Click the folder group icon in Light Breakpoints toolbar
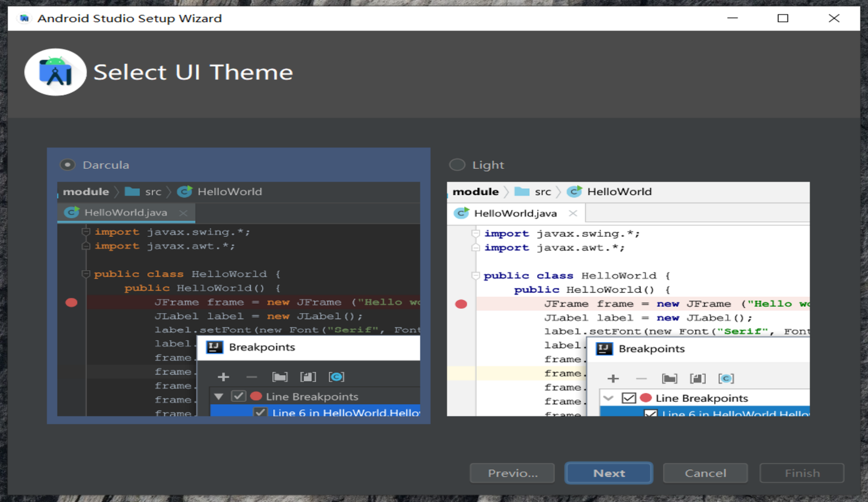Viewport: 868px width, 502px height. (670, 378)
